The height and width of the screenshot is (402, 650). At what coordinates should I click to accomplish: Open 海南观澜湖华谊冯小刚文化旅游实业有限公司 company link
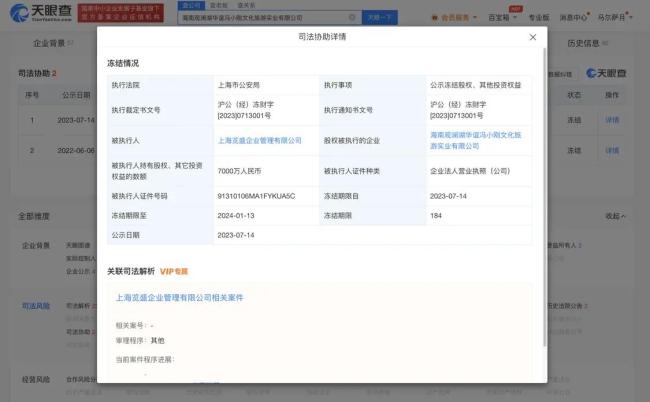pos(475,140)
